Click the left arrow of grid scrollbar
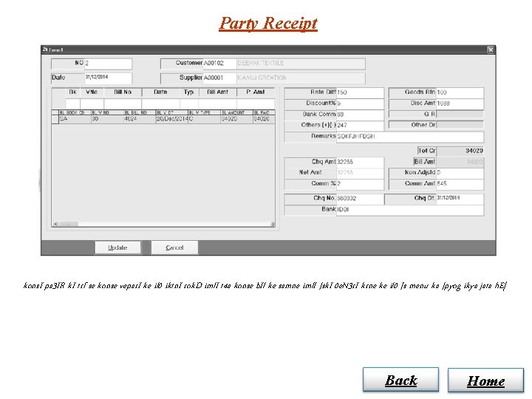This screenshot has height=399, width=532. (55, 225)
